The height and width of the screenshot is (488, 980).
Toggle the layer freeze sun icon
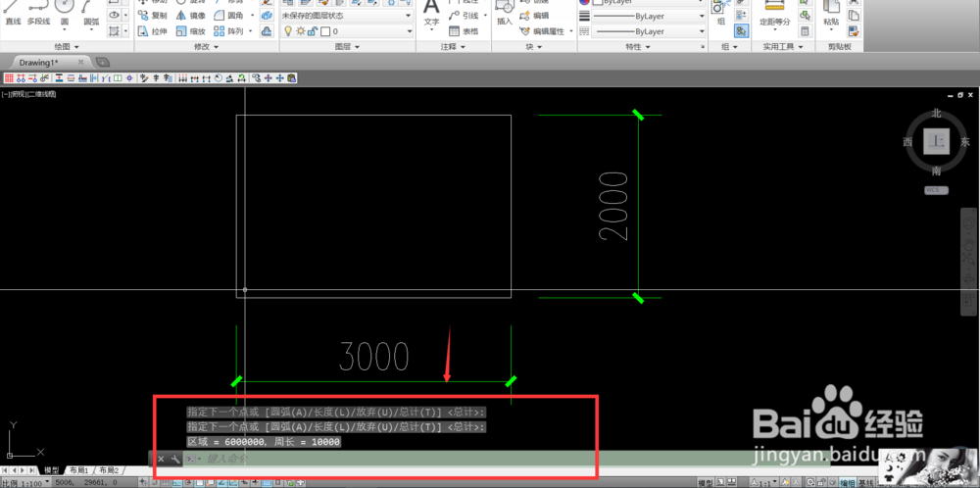pyautogui.click(x=301, y=31)
